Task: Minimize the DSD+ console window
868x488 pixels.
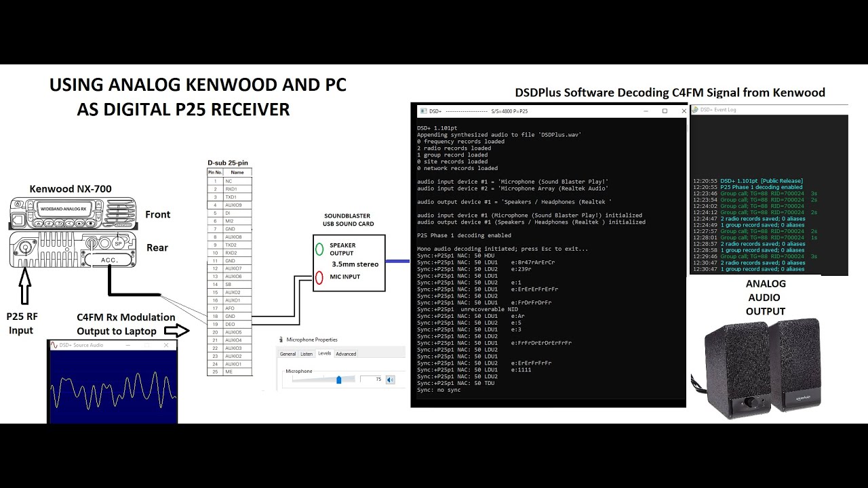Action: [646, 110]
